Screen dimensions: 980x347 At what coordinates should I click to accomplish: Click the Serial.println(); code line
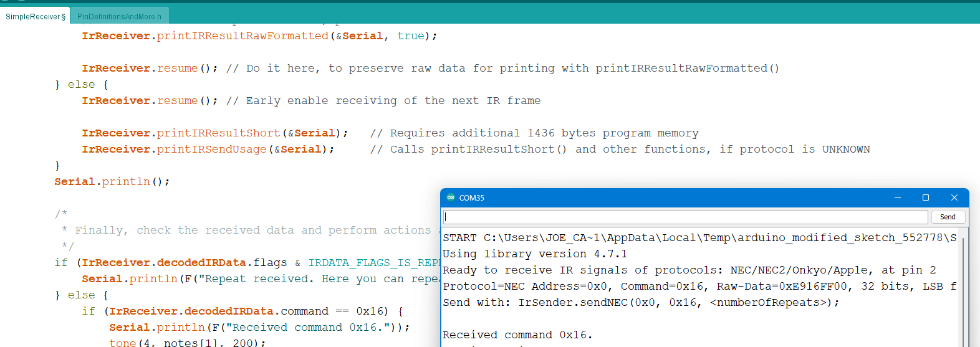pos(112,181)
